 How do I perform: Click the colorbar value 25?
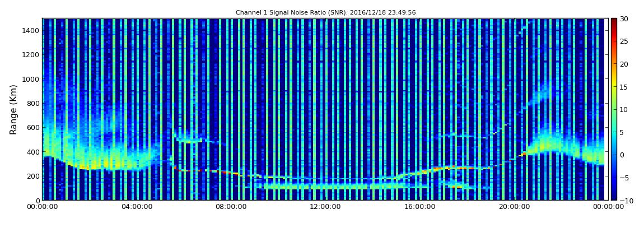pos(624,41)
